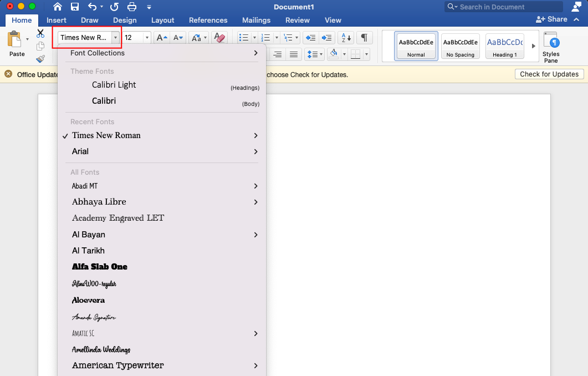Viewport: 588px width, 376px height.
Task: Select Academy Engraved LET font
Action: pyautogui.click(x=162, y=218)
